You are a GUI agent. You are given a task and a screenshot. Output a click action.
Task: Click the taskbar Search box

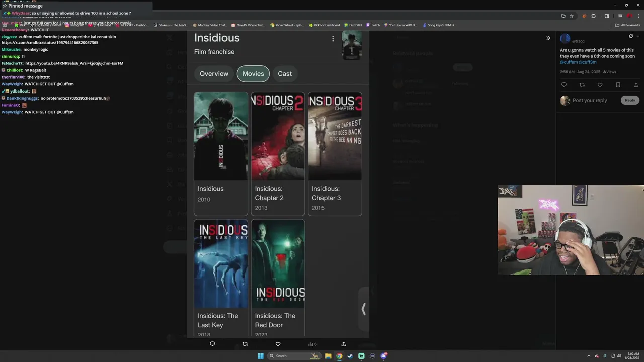point(294,356)
